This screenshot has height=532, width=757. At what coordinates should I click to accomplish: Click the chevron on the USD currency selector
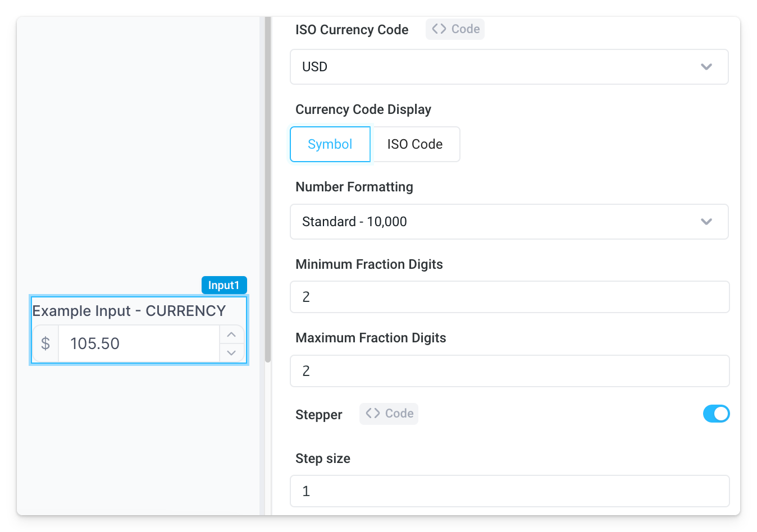[x=706, y=67]
